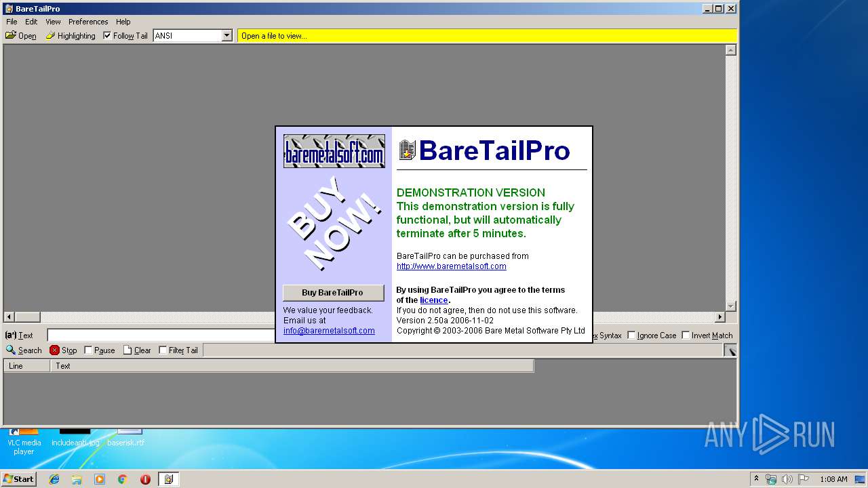Maximize the BareTailPro window
This screenshot has width=868, height=488.
pyautogui.click(x=719, y=9)
